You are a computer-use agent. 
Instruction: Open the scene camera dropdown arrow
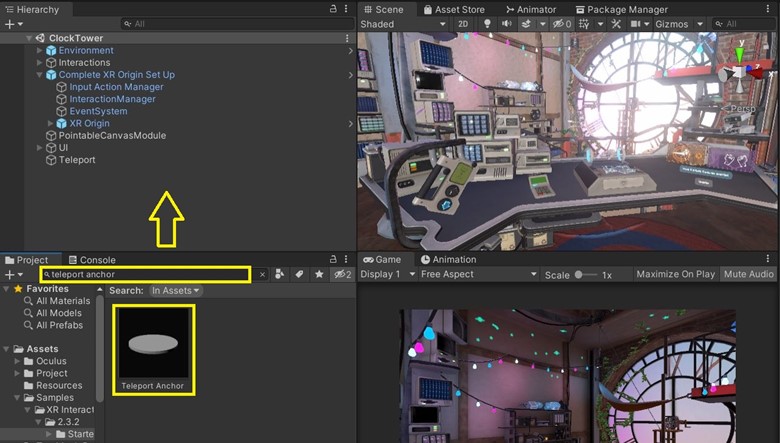tap(647, 24)
